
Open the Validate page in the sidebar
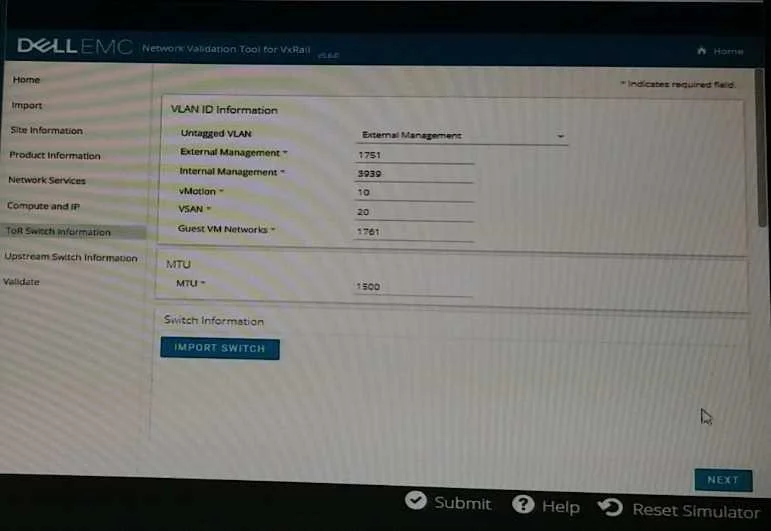pyautogui.click(x=21, y=282)
